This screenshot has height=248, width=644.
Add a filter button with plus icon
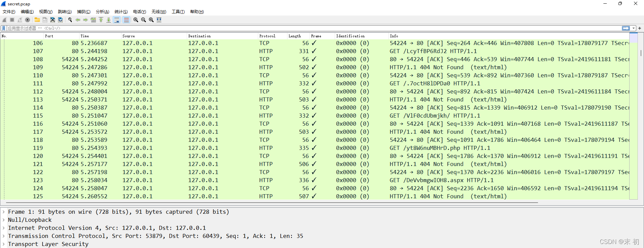pyautogui.click(x=640, y=28)
